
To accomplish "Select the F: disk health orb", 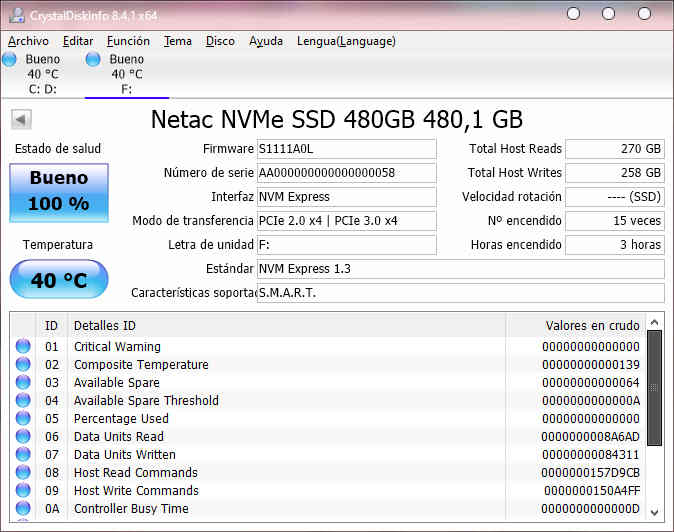I will click(93, 59).
